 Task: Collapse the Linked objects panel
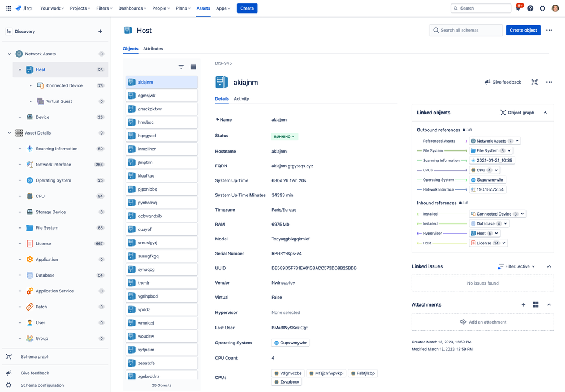[545, 113]
